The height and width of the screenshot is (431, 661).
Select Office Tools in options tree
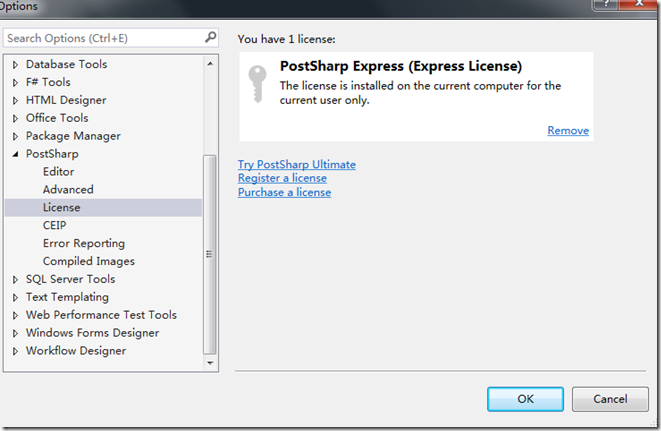[57, 118]
